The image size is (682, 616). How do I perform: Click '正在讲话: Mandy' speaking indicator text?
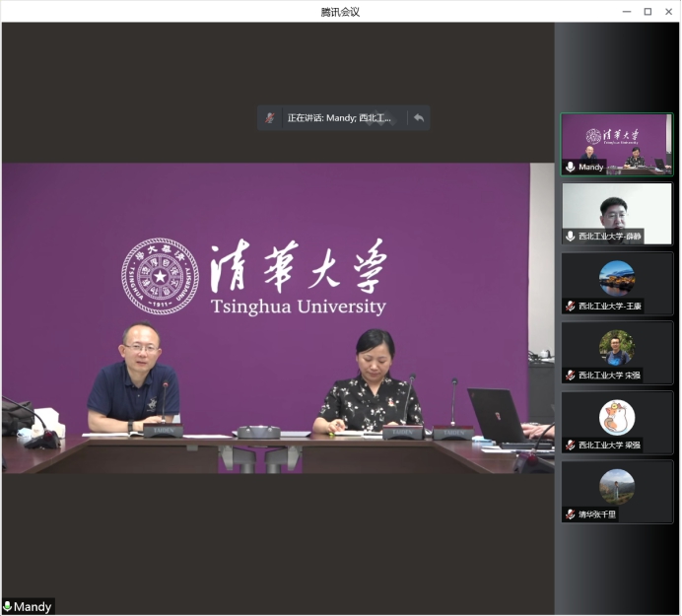(339, 118)
